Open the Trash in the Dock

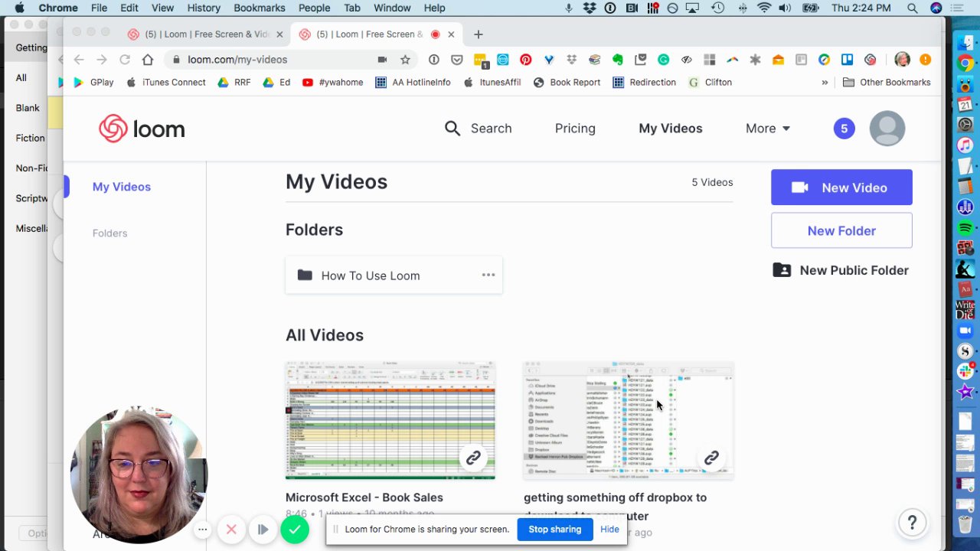(965, 526)
